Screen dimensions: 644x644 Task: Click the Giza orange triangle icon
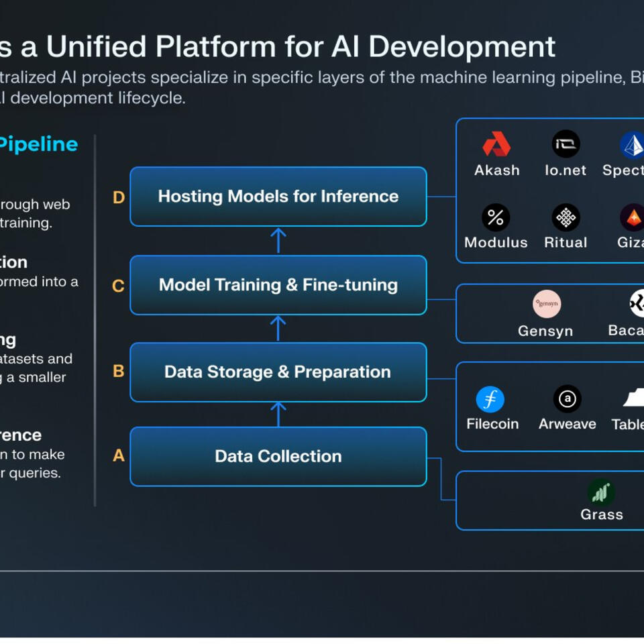click(x=633, y=217)
